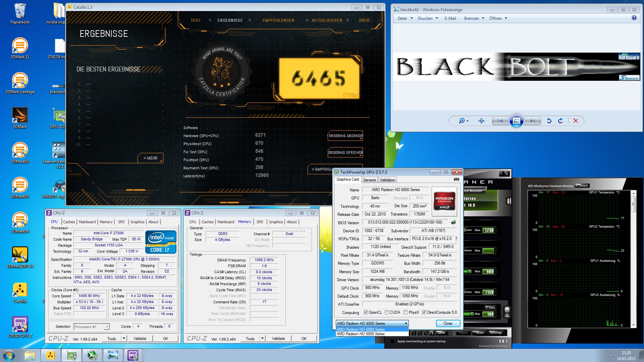Open GPU selection dropdown in GPU-Z
Screen dimensions: 644x362
coord(372,323)
